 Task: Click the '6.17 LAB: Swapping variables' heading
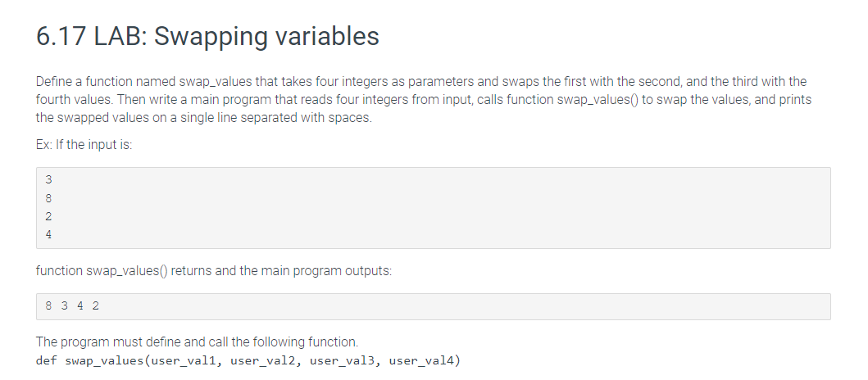[207, 37]
